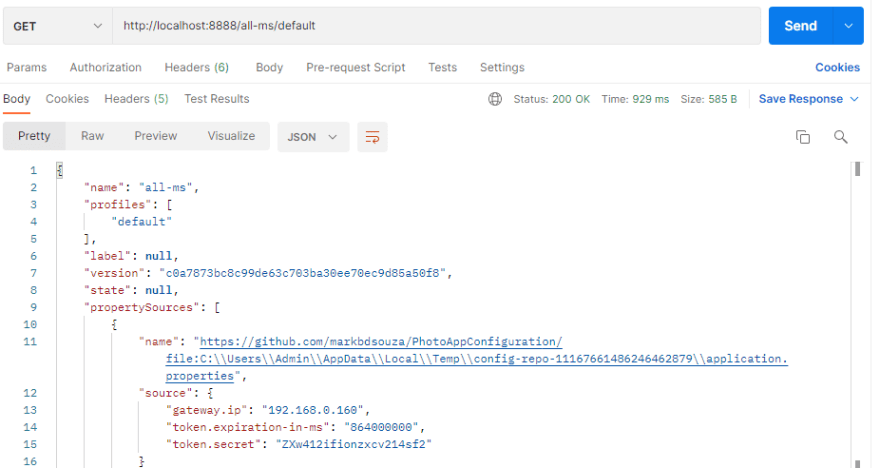Click the wrap lines icon
Image resolution: width=880 pixels, height=468 pixels.
point(372,137)
